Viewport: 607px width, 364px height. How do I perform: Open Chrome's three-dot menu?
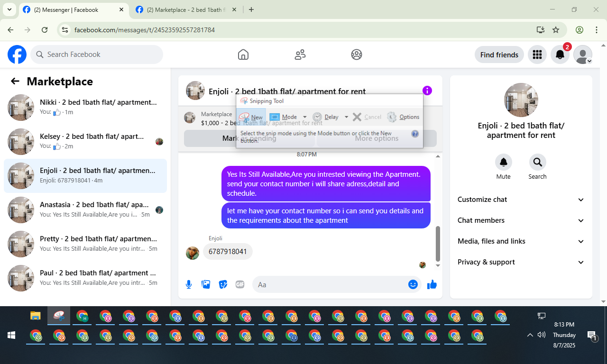click(x=597, y=30)
